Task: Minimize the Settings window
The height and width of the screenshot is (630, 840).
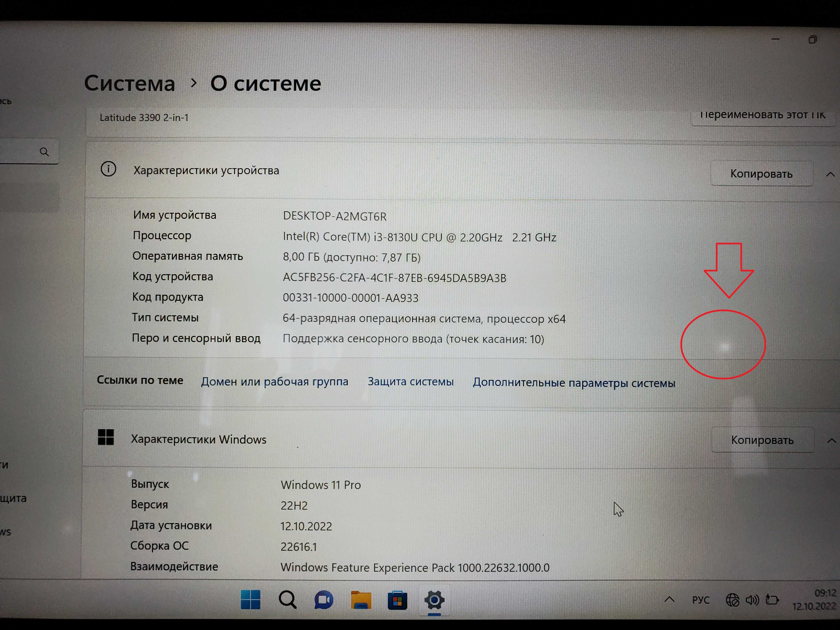Action: pos(775,39)
